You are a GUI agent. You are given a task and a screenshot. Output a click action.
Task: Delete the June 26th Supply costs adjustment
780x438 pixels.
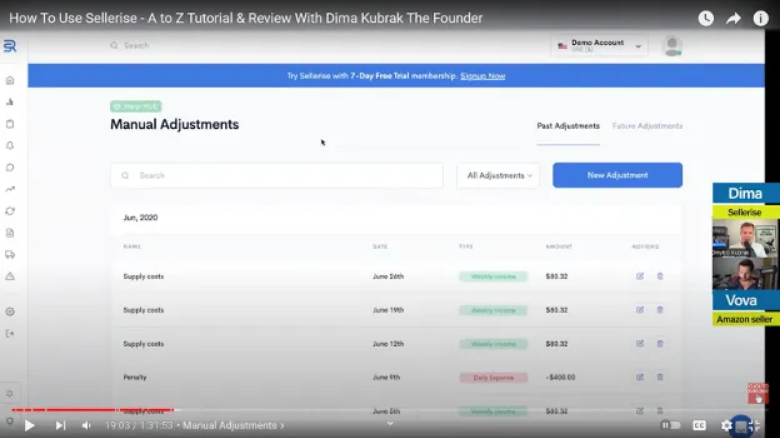(x=660, y=276)
